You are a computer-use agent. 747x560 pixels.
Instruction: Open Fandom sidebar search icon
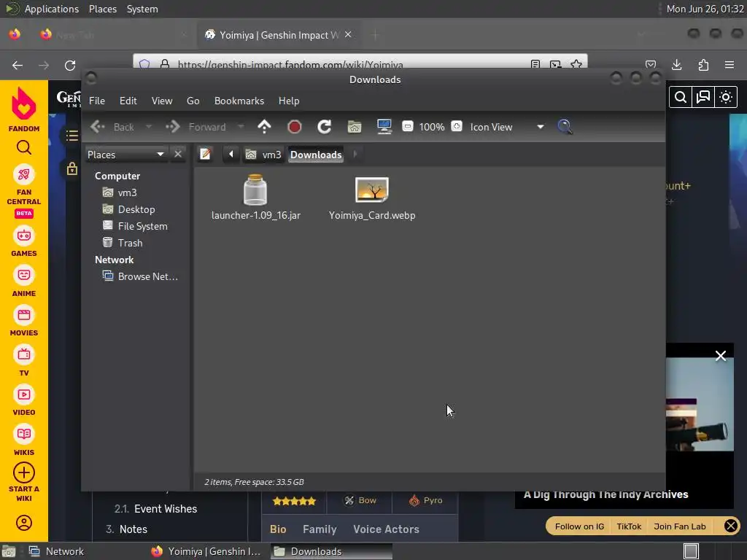(x=24, y=147)
